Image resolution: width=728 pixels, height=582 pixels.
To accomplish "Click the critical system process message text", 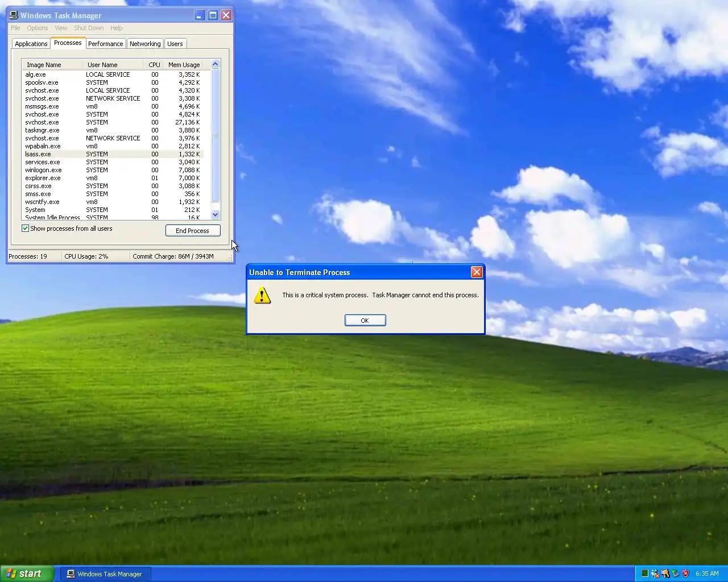I will pos(380,295).
